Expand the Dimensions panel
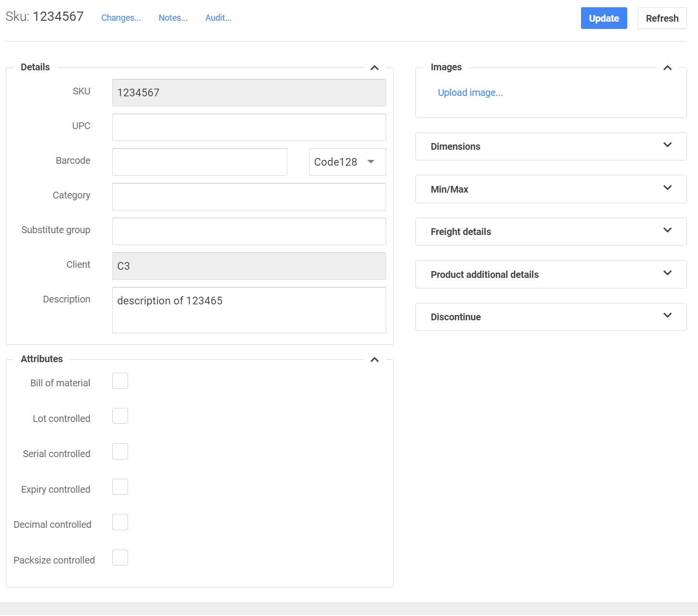The width and height of the screenshot is (698, 616). coord(667,145)
